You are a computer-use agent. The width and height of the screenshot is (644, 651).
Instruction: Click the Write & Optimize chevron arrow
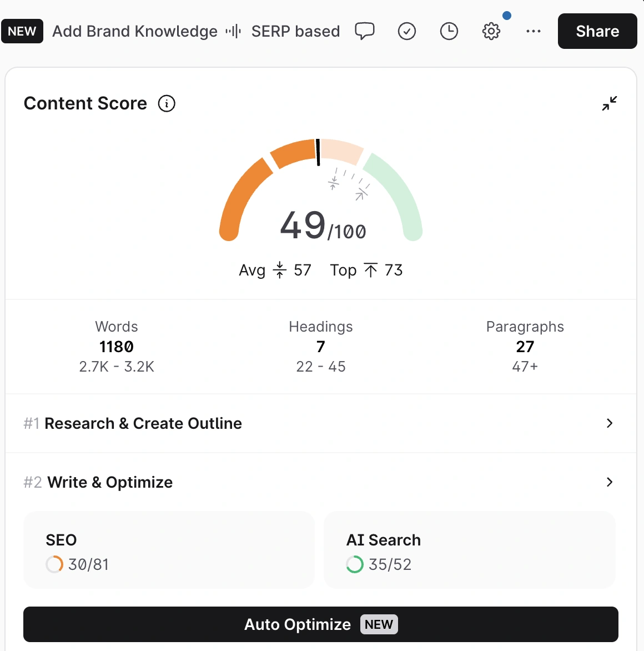(x=609, y=482)
